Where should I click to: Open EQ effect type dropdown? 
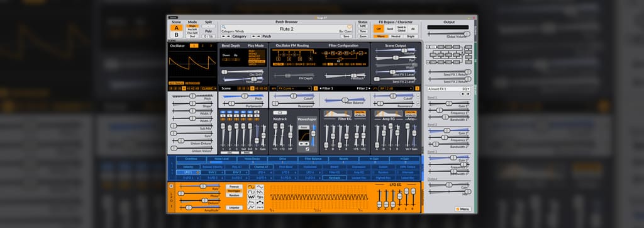tap(466, 89)
